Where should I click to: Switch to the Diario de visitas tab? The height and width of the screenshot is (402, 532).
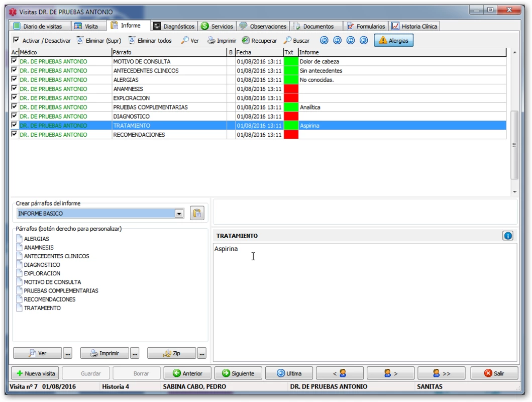pyautogui.click(x=40, y=26)
